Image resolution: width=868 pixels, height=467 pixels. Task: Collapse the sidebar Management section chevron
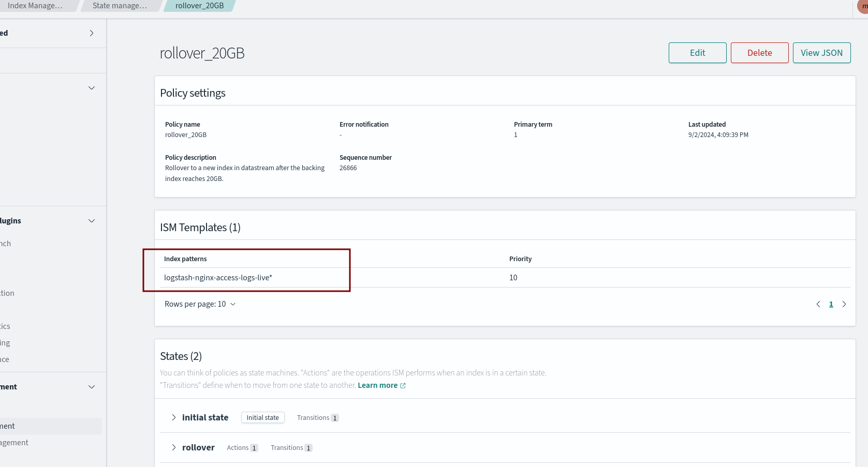92,387
